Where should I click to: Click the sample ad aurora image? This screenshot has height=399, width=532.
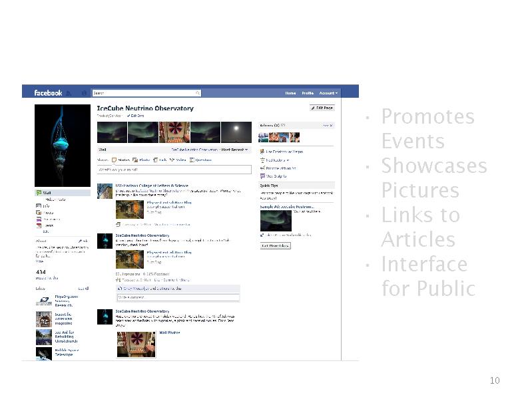pos(276,221)
